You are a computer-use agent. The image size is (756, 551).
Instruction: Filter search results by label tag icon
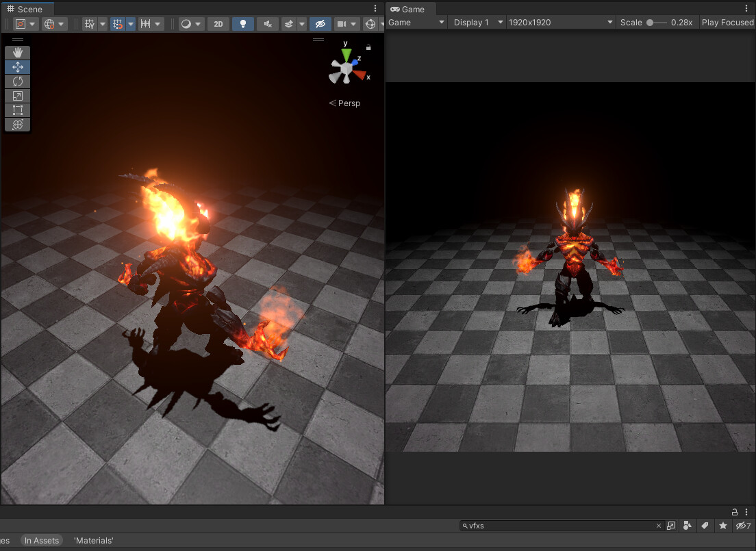705,525
